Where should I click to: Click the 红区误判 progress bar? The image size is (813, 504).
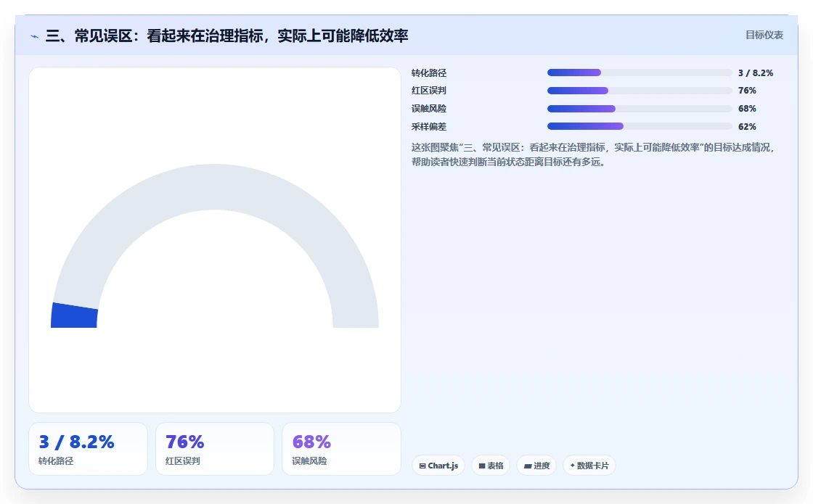click(640, 91)
